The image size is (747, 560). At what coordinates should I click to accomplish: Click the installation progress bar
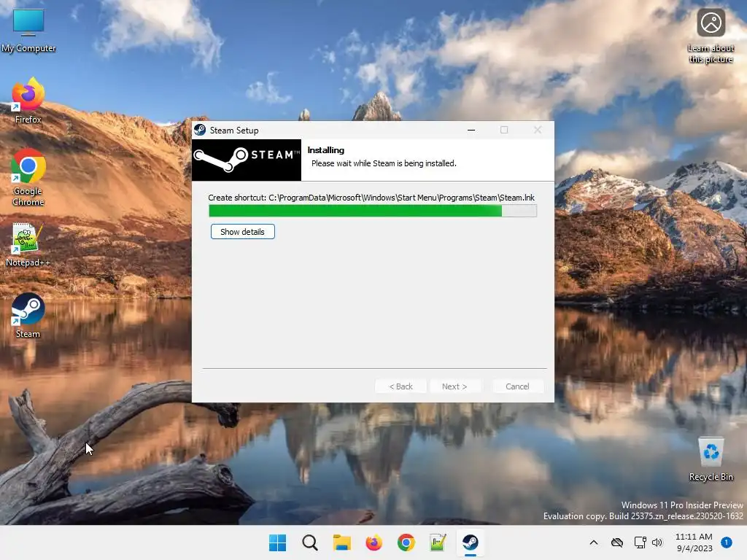(x=373, y=211)
